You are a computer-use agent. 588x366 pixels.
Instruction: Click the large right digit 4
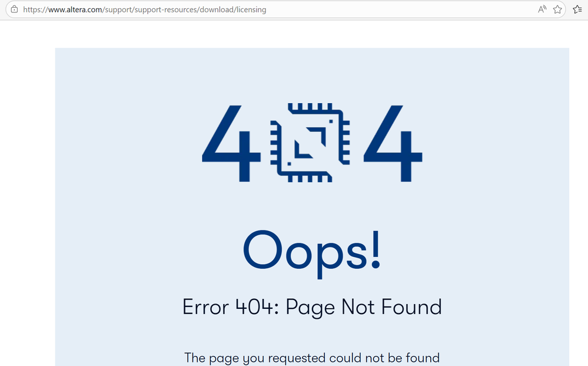[393, 143]
